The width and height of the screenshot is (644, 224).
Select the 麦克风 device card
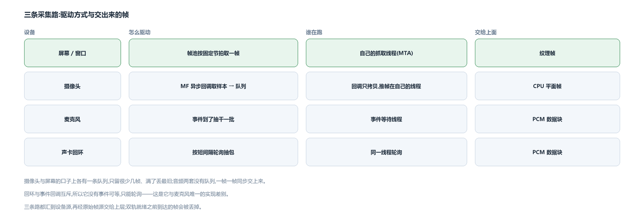point(72,119)
